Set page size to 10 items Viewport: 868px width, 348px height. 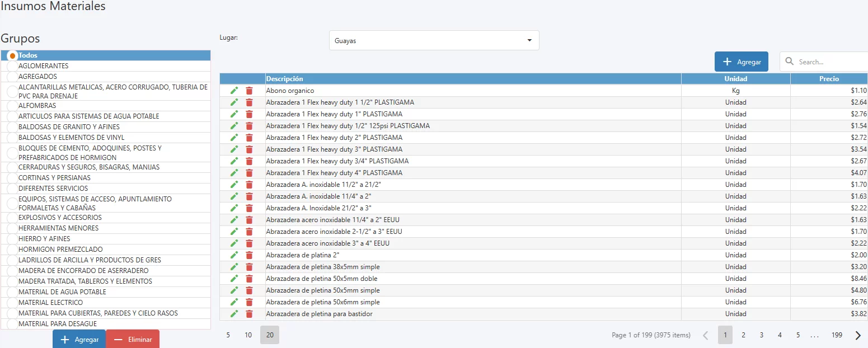point(248,335)
